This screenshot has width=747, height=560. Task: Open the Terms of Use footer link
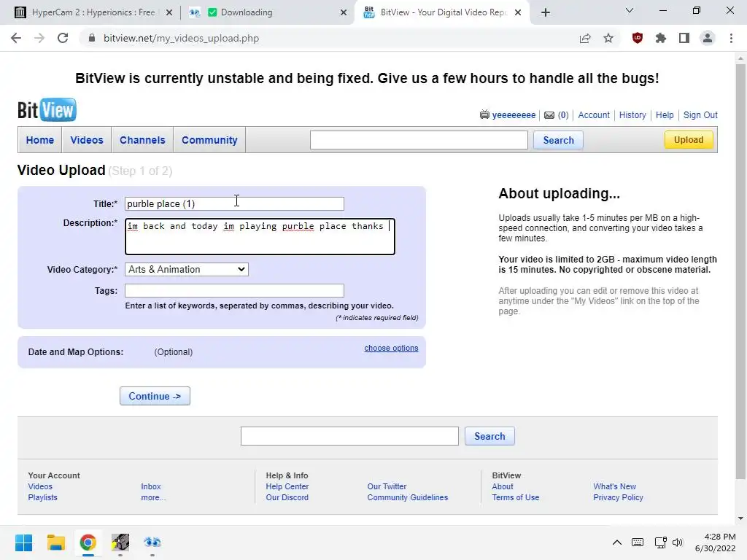[516, 497]
